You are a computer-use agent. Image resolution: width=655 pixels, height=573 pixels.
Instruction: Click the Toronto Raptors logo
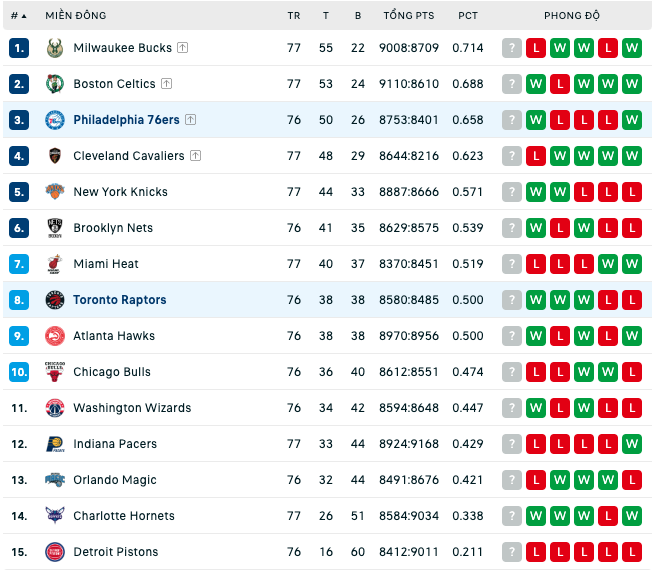[55, 300]
